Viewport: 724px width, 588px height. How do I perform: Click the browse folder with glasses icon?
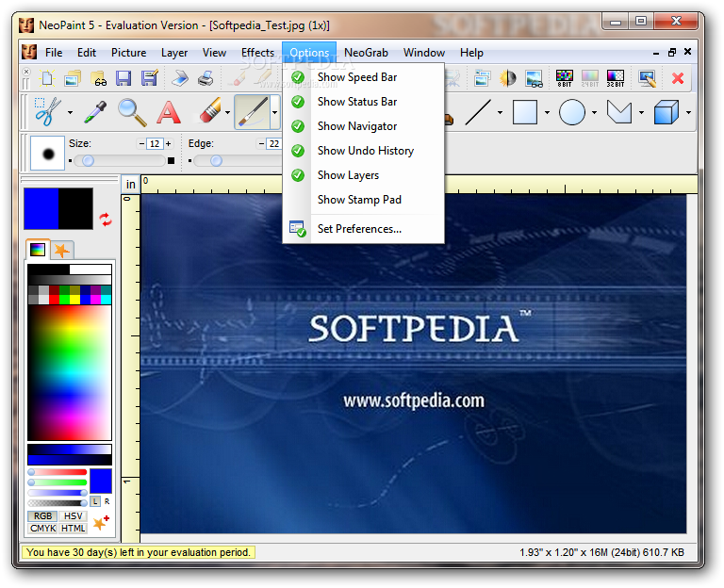point(98,78)
